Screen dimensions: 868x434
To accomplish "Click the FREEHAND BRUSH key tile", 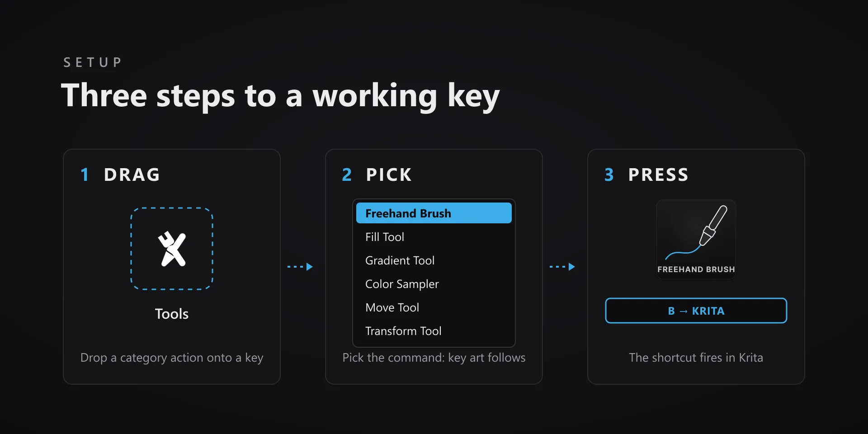I will [696, 240].
